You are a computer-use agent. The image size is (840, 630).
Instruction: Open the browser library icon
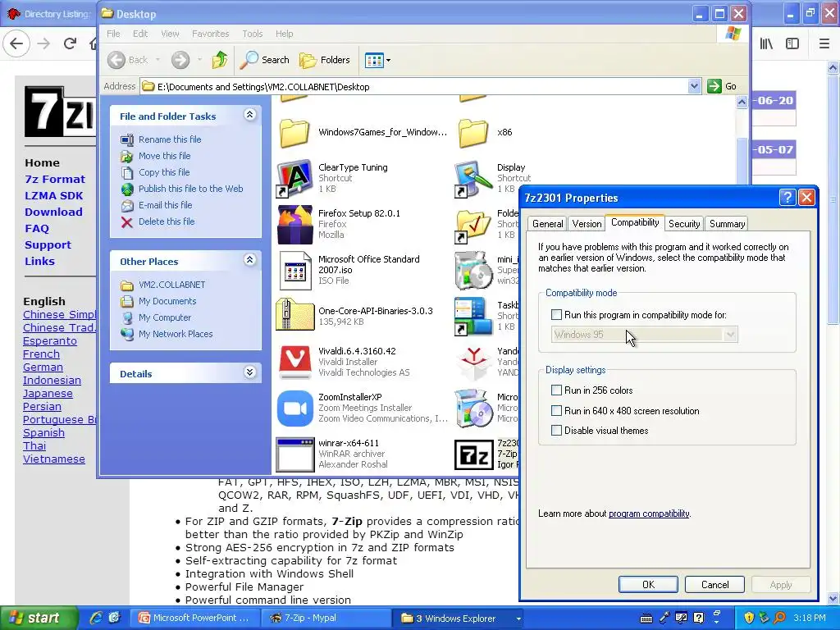767,43
